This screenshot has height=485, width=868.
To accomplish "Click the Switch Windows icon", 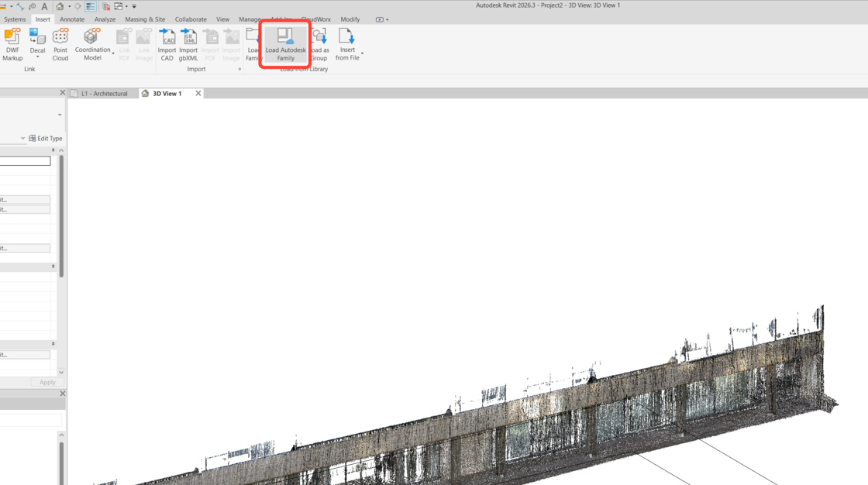I will coord(119,7).
